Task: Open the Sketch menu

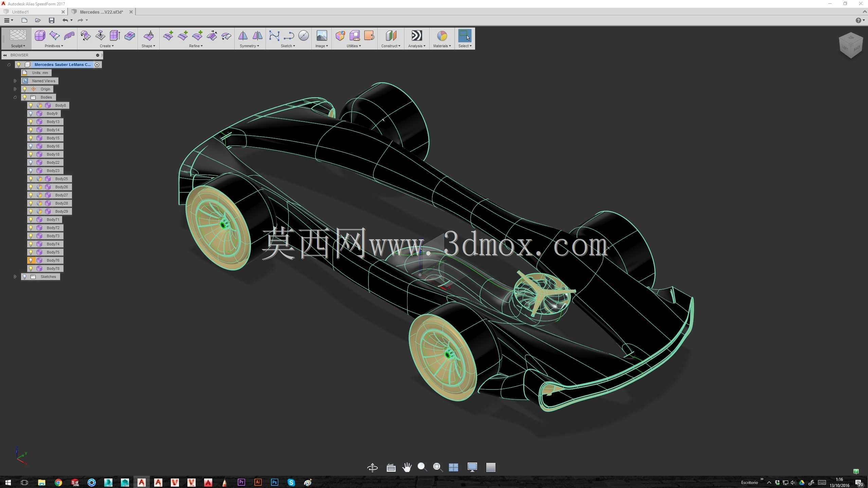Action: (288, 46)
